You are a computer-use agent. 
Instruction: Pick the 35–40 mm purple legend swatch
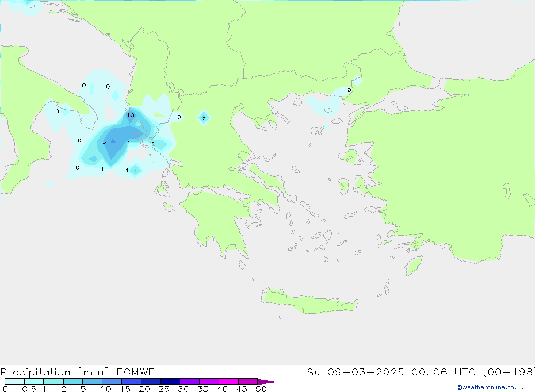click(x=209, y=381)
